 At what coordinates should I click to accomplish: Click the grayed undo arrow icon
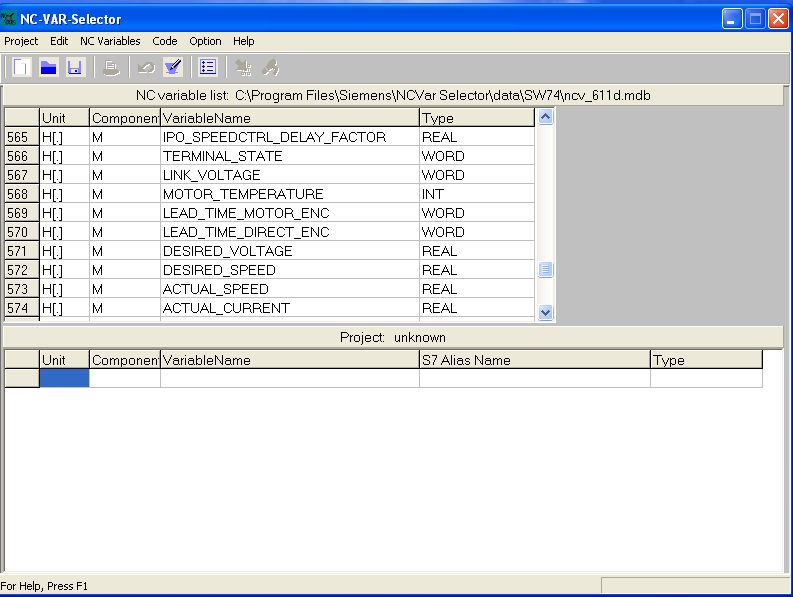[x=147, y=67]
